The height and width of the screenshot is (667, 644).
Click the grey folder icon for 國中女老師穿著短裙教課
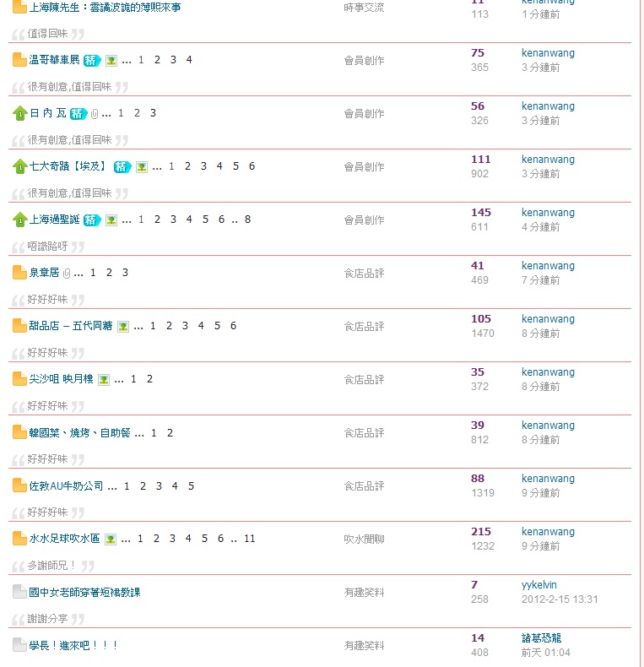[19, 592]
